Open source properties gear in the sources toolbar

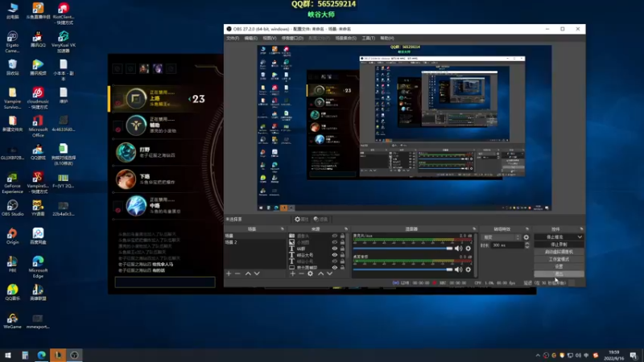310,274
